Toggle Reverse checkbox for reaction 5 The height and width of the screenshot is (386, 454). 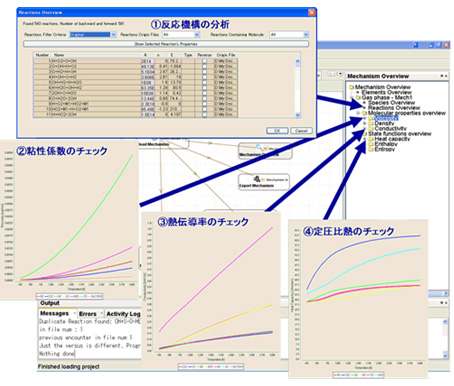click(204, 82)
